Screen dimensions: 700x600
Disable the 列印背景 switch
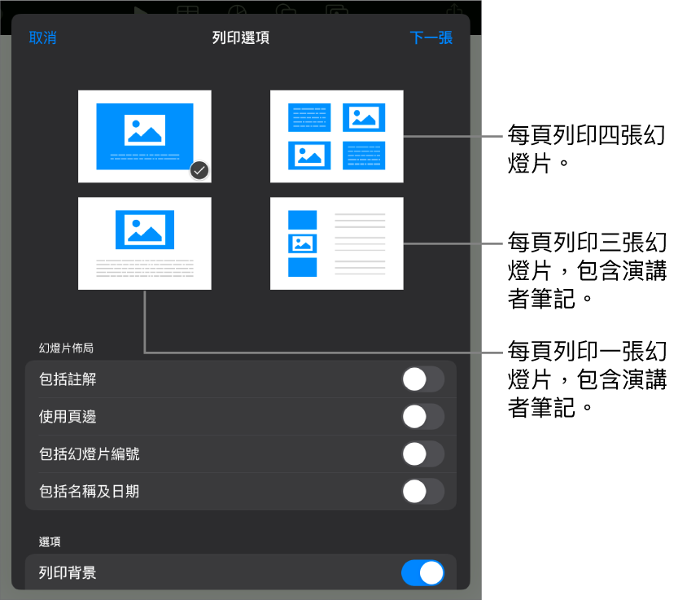(x=422, y=573)
